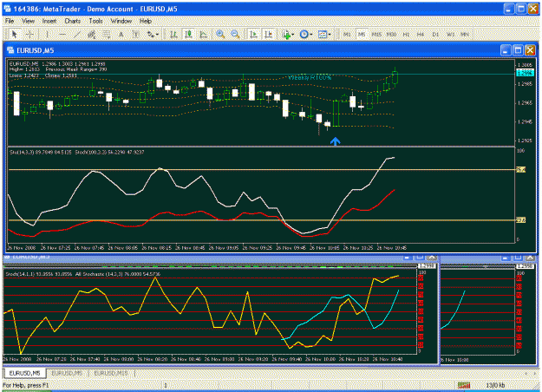This screenshot has height=392, width=542.
Task: Zoom in on the chart
Action: [220, 34]
